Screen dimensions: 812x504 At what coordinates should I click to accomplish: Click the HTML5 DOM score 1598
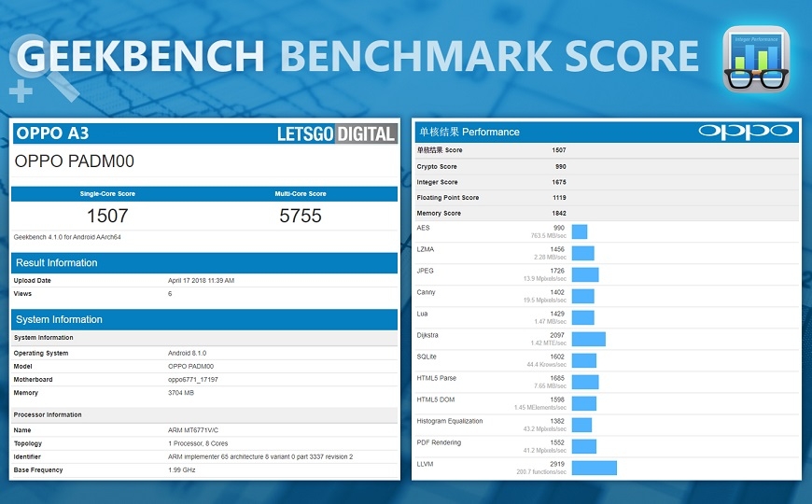tap(557, 399)
